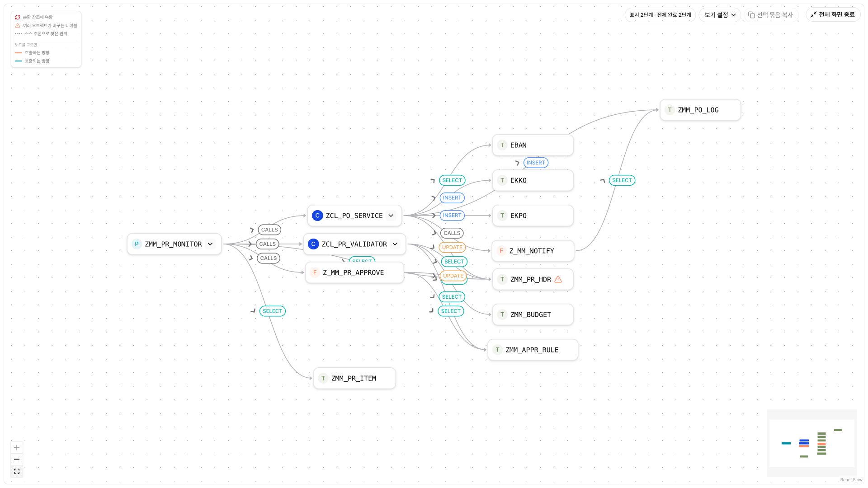Screen dimensions: 868x488
Task: Zoom out with the minus control
Action: pos(17,460)
